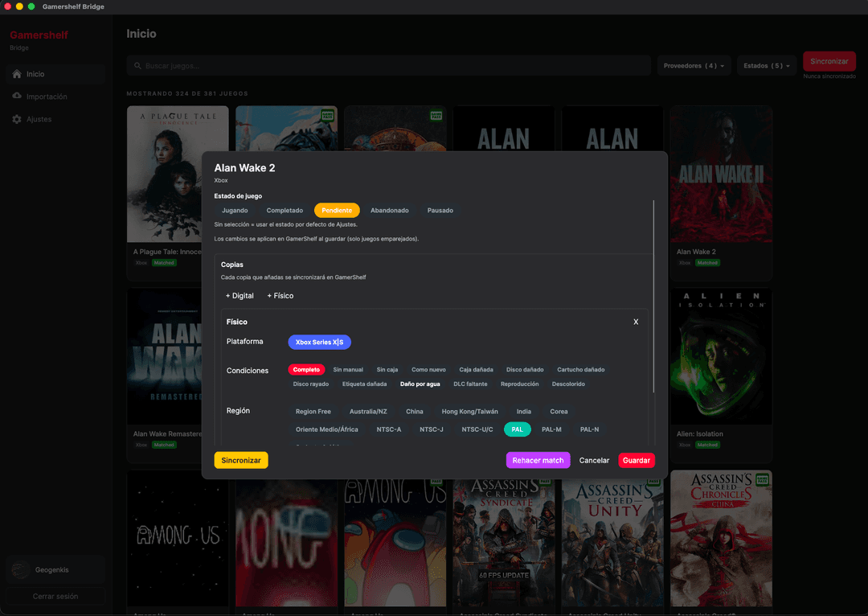Open the Alien: Isolation cover thumbnail
The image size is (868, 616).
721,356
